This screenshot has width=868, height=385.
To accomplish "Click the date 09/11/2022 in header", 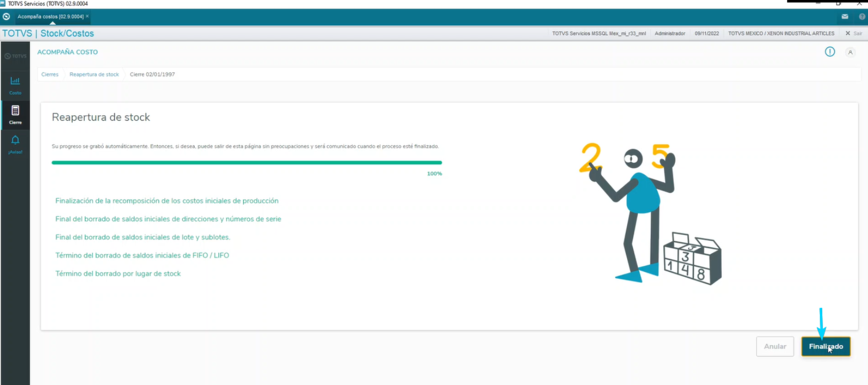I will pos(707,34).
